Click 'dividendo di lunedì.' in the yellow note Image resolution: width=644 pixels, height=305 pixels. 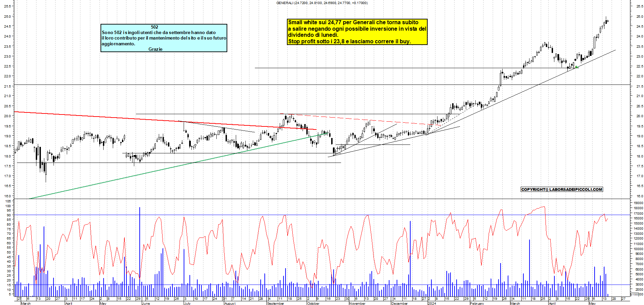(313, 35)
